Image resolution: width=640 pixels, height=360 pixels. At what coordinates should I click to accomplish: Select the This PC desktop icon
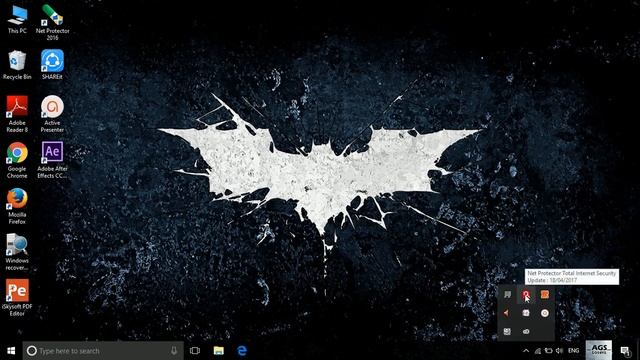click(17, 19)
